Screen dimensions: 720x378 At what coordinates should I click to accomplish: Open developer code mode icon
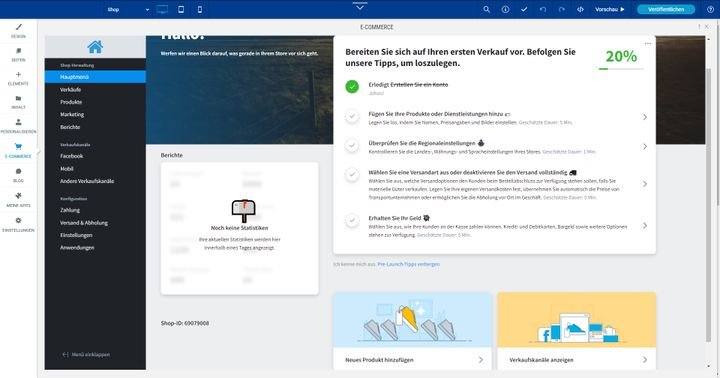[580, 9]
